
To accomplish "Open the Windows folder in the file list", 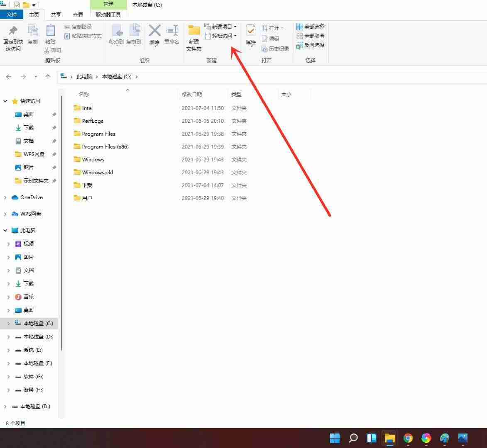I will [x=92, y=159].
